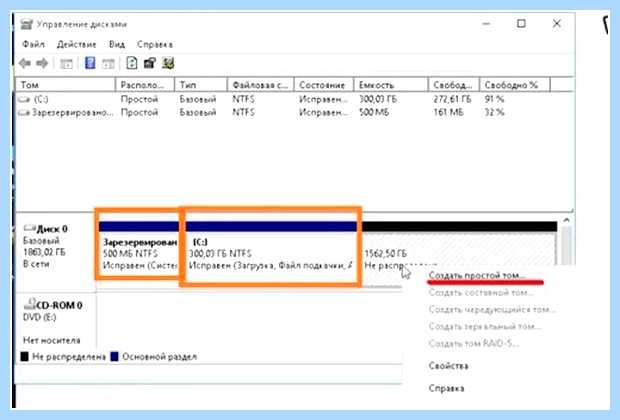The width and height of the screenshot is (620, 420).
Task: Click the 272,61 ГБ free space cell
Action: [452, 99]
